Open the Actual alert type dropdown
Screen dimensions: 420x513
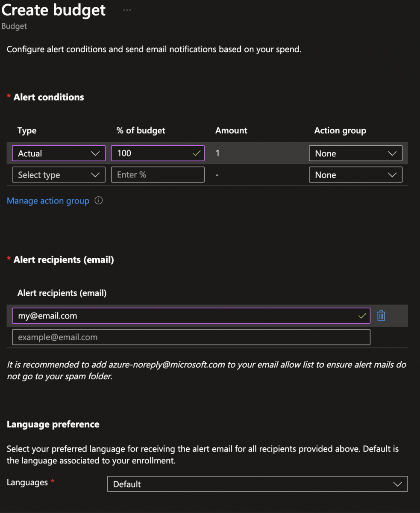coord(59,153)
